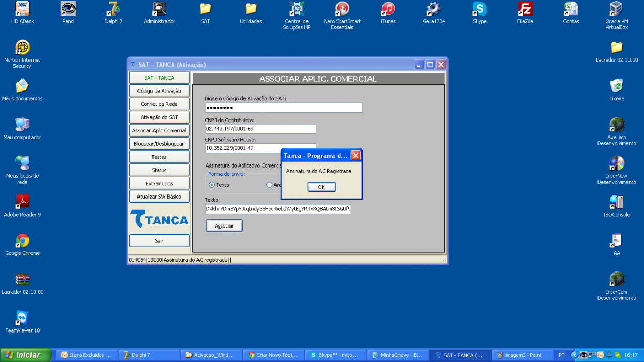Open the Contas spreadsheet icon
This screenshot has height=362, width=644.
(x=571, y=9)
